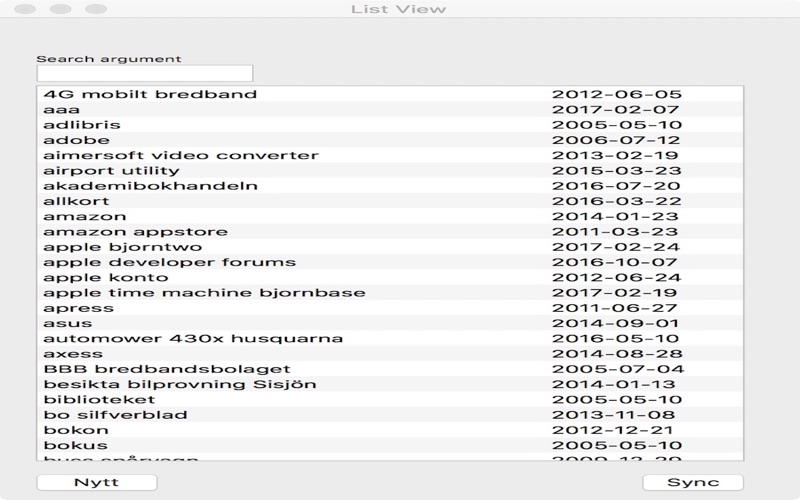Image resolution: width=800 pixels, height=500 pixels.
Task: Select the 'airport utility' row
Action: click(390, 171)
